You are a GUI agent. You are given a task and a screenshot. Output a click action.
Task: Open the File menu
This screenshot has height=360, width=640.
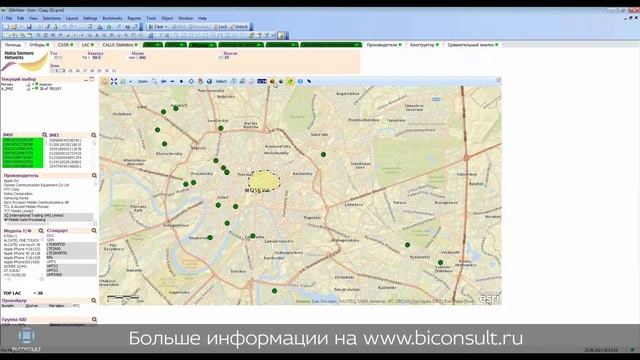9,18
